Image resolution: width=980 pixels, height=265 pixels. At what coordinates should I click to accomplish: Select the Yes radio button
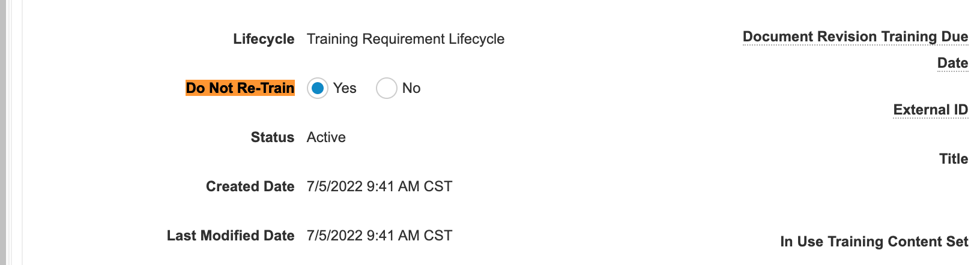(318, 88)
